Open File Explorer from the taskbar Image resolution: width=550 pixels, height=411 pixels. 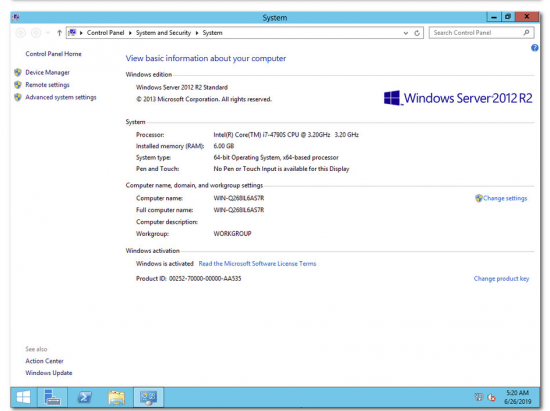pos(116,397)
